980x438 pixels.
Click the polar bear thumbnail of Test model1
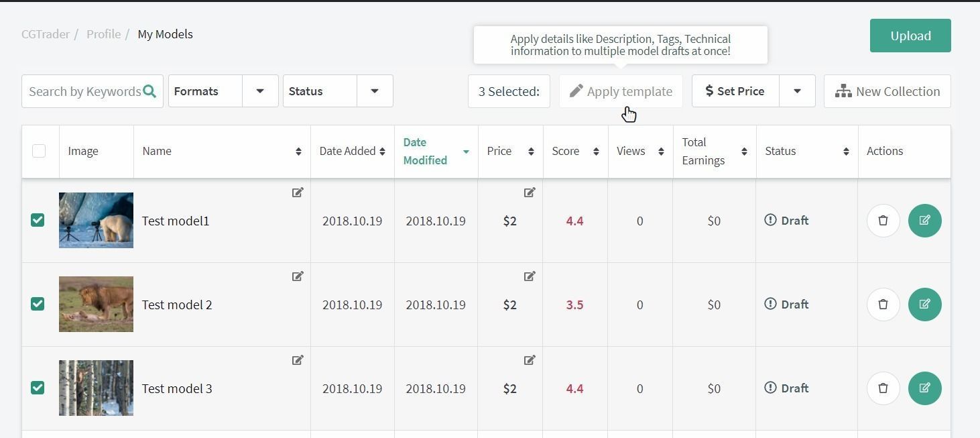[x=96, y=220]
